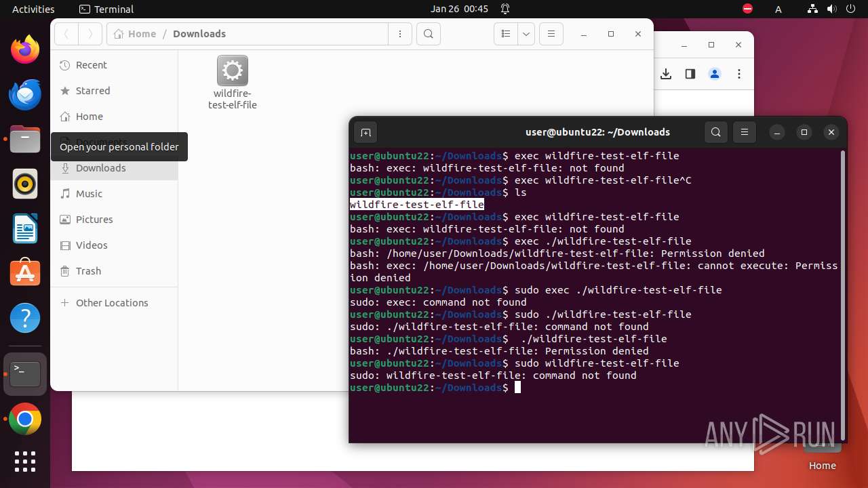Maximize the Files window
Image resolution: width=868 pixels, height=488 pixels.
[x=611, y=34]
